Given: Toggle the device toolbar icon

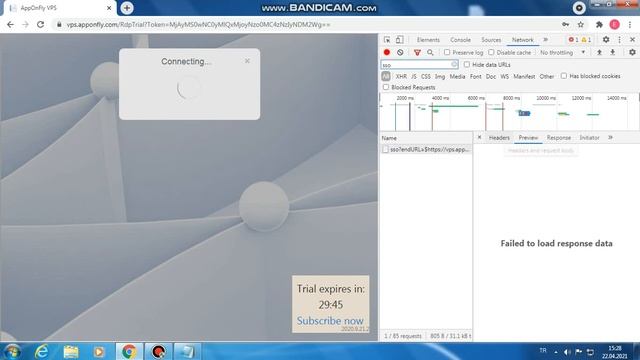Looking at the screenshot, I should pos(400,40).
